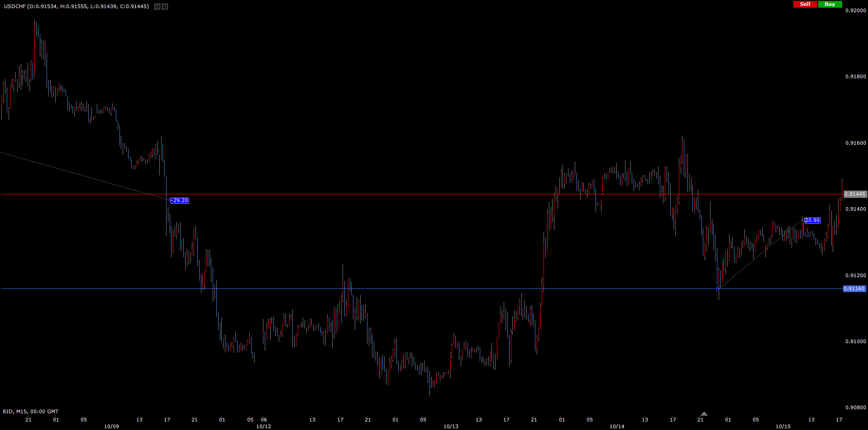The image size is (868, 430).
Task: Click the 0.91600 price axis label
Action: 855,143
